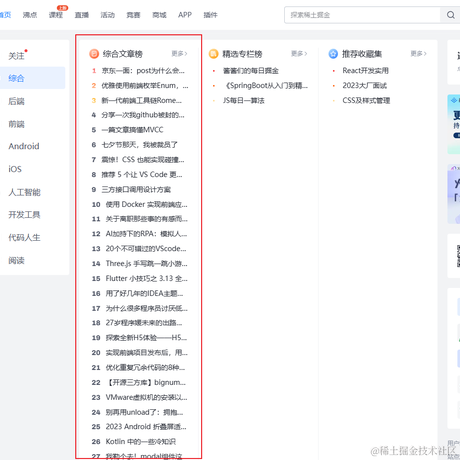Open article 10 使用 Docker 实现前端应
The width and height of the screenshot is (460, 460).
(147, 204)
